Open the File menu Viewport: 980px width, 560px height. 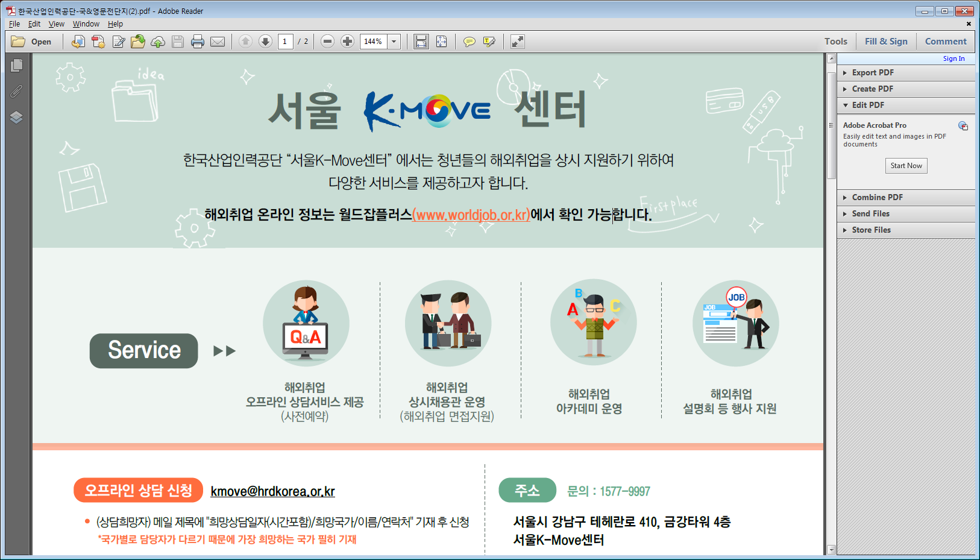14,24
